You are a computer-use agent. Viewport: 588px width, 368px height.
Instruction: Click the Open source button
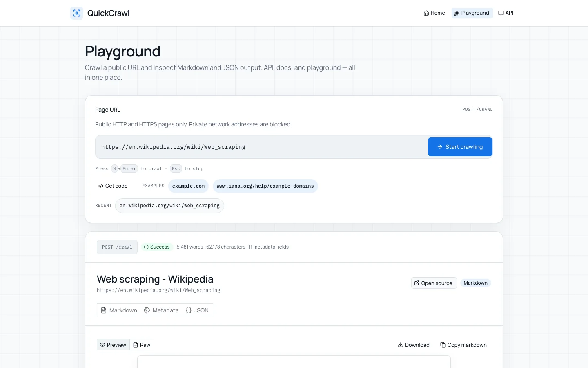tap(434, 283)
